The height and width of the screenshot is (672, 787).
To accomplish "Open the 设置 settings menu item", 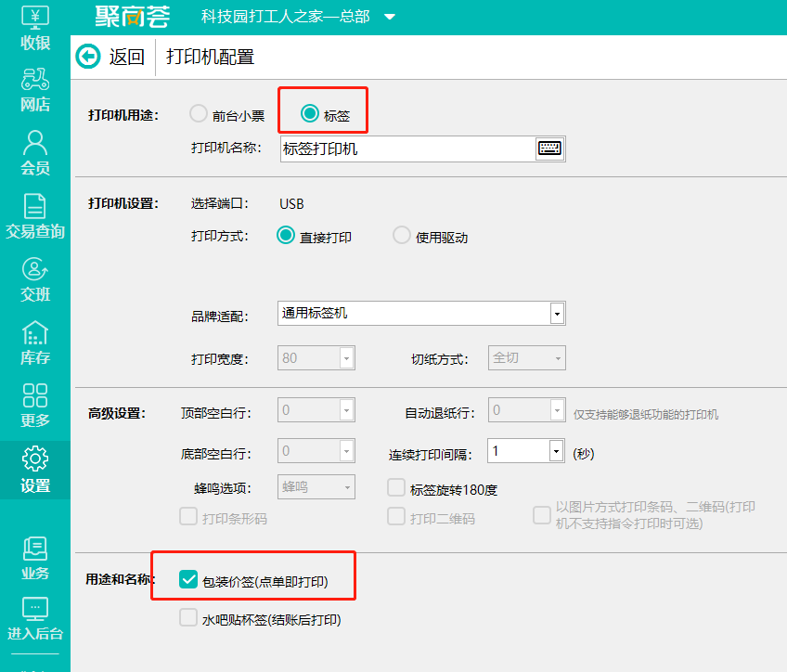I will 34,469.
